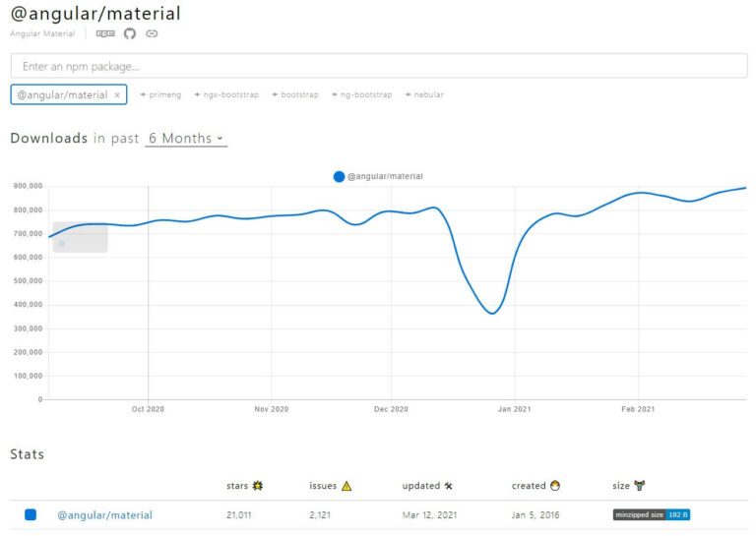Click the blue swatch beside @angular/material

click(31, 514)
